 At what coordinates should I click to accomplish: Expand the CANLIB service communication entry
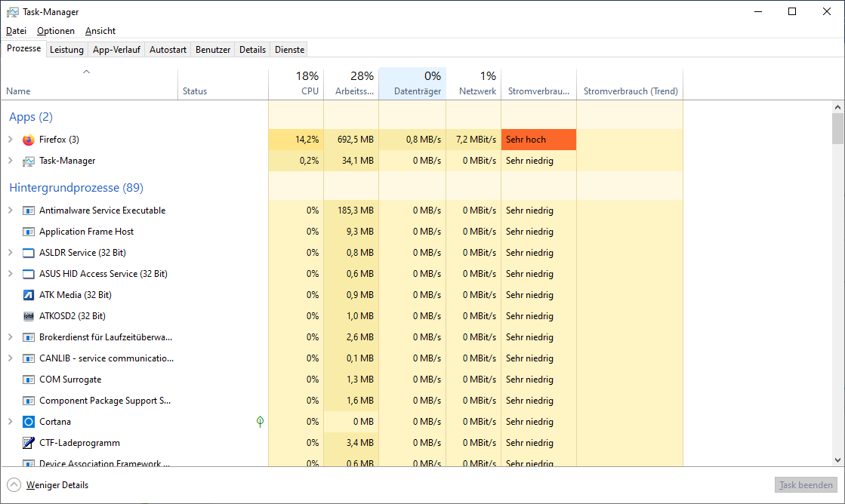(x=11, y=358)
